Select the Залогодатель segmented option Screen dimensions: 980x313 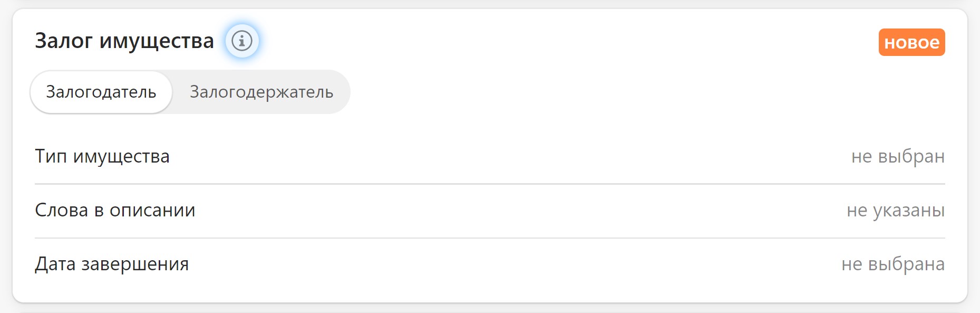(x=101, y=92)
